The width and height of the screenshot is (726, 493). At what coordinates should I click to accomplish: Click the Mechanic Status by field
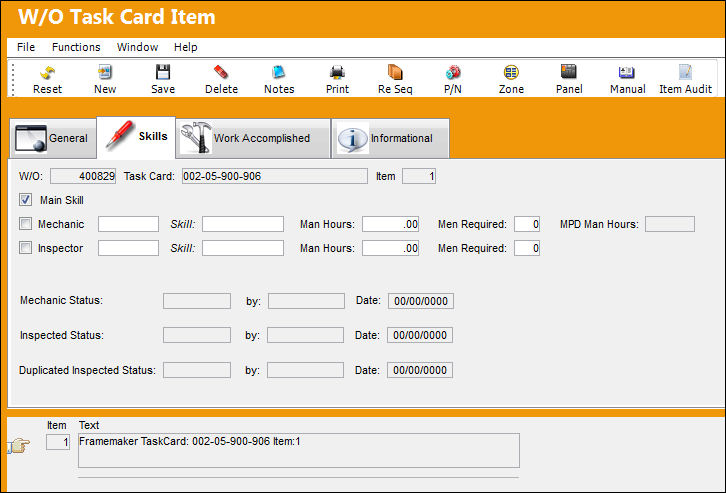pyautogui.click(x=306, y=301)
